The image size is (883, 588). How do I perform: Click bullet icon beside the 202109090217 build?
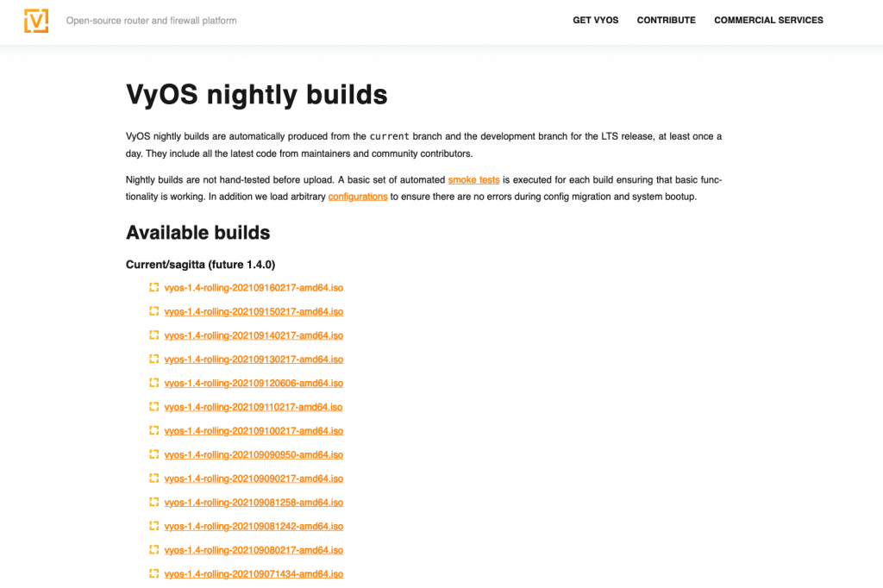pos(153,479)
